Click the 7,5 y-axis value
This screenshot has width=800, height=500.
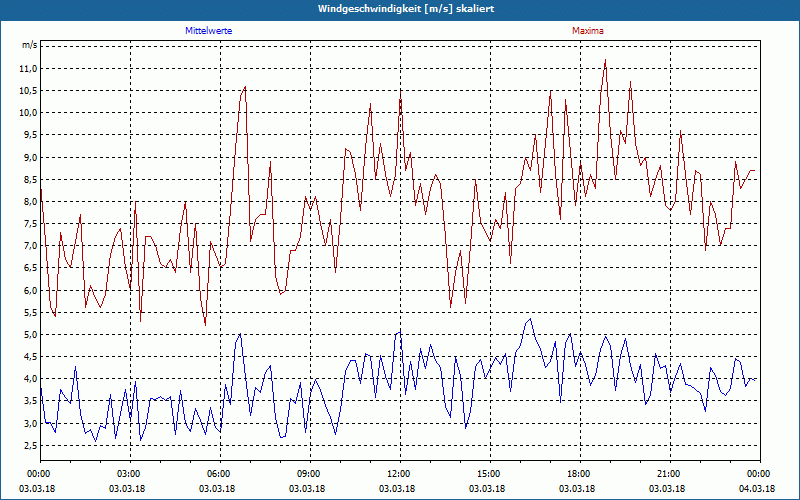point(30,224)
